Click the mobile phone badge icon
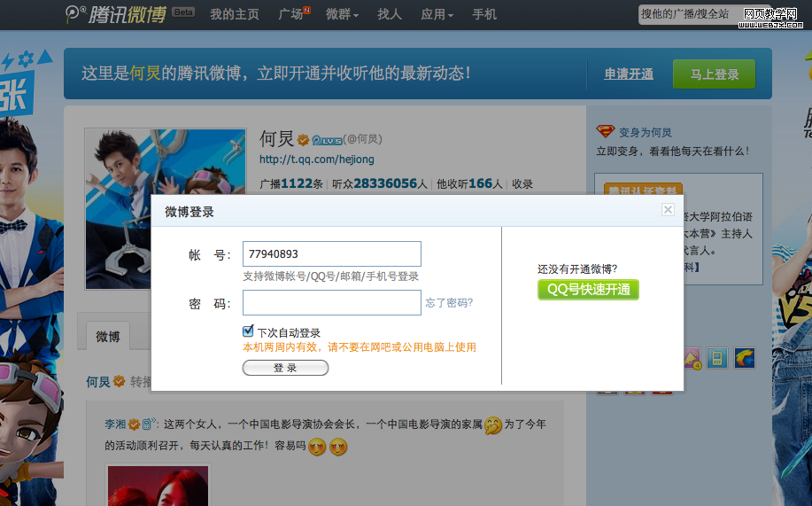The height and width of the screenshot is (506, 812). pyautogui.click(x=716, y=358)
